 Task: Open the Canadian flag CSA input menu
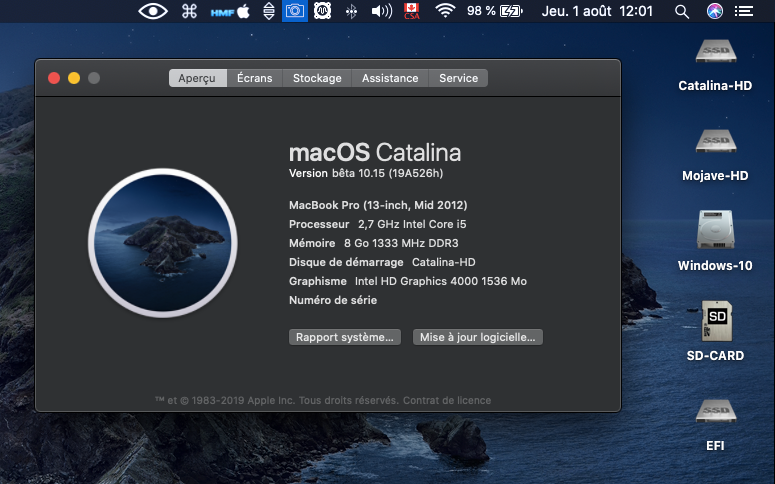(x=412, y=11)
